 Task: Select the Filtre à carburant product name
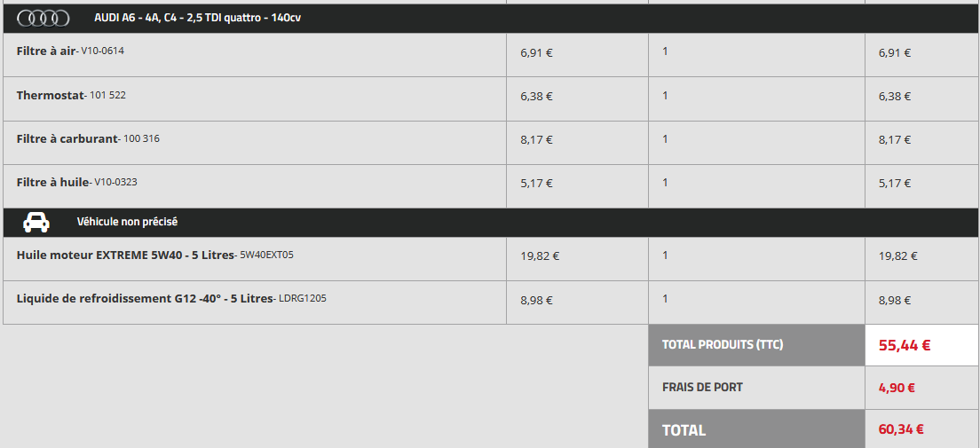(67, 138)
